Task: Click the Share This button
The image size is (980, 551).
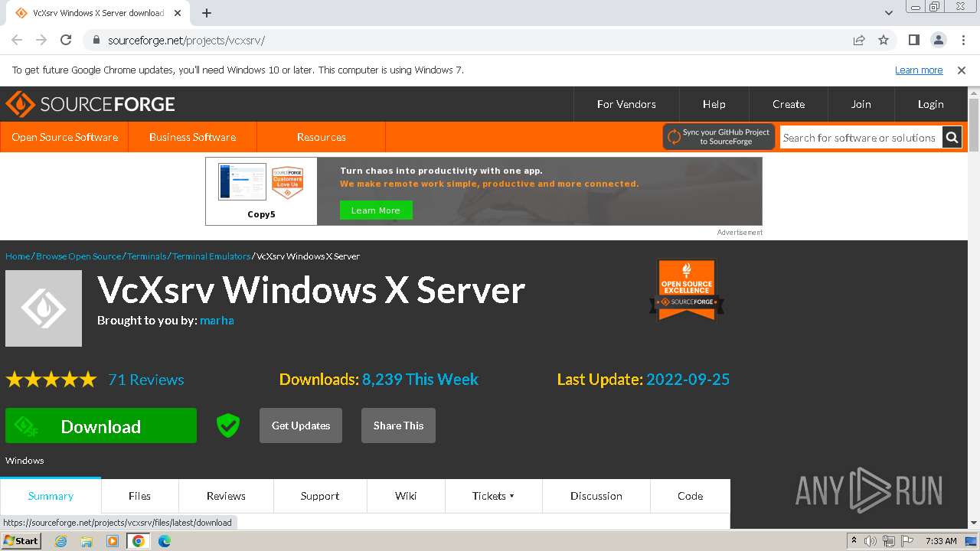Action: [398, 425]
